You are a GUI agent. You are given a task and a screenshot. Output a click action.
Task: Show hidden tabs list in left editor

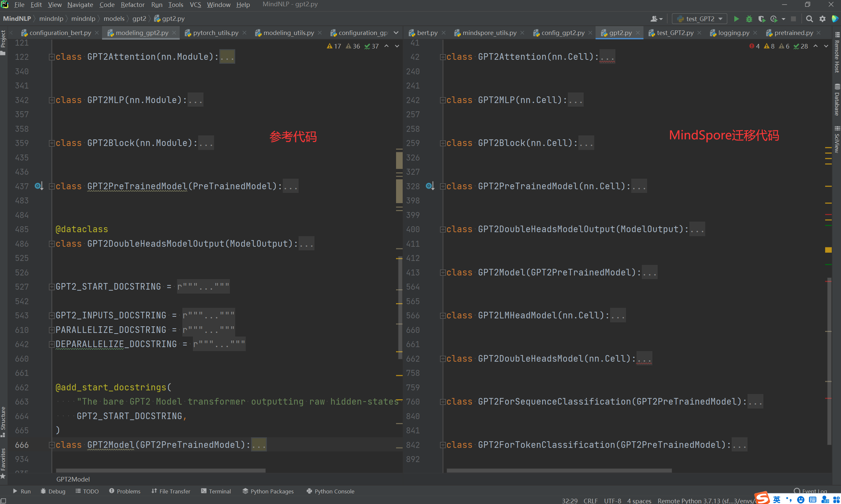coord(396,33)
